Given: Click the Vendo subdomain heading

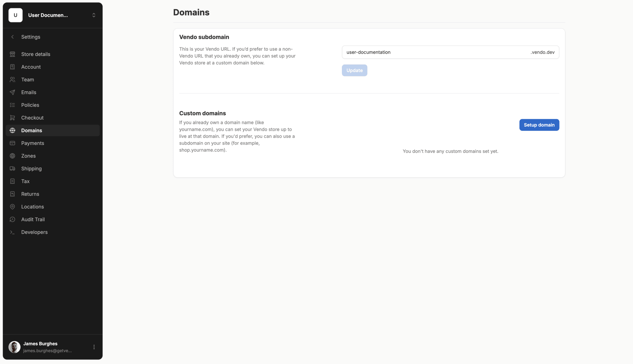Looking at the screenshot, I should (204, 37).
